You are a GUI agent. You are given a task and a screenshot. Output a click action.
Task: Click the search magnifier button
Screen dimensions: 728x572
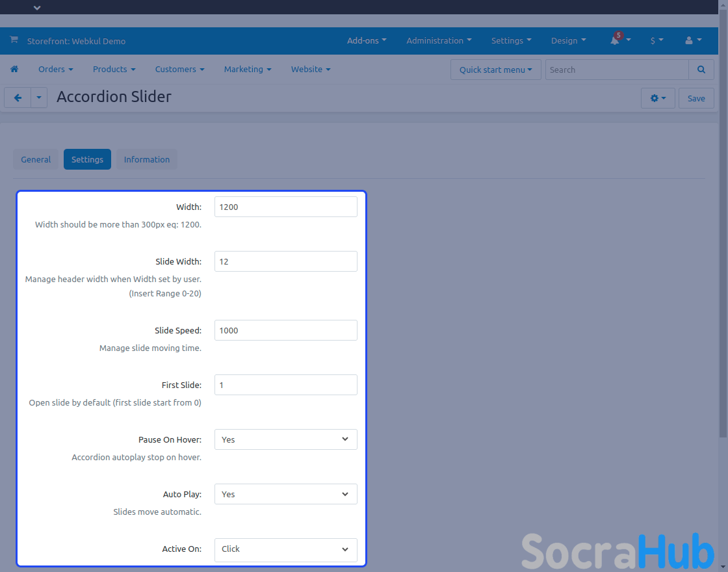(x=701, y=70)
